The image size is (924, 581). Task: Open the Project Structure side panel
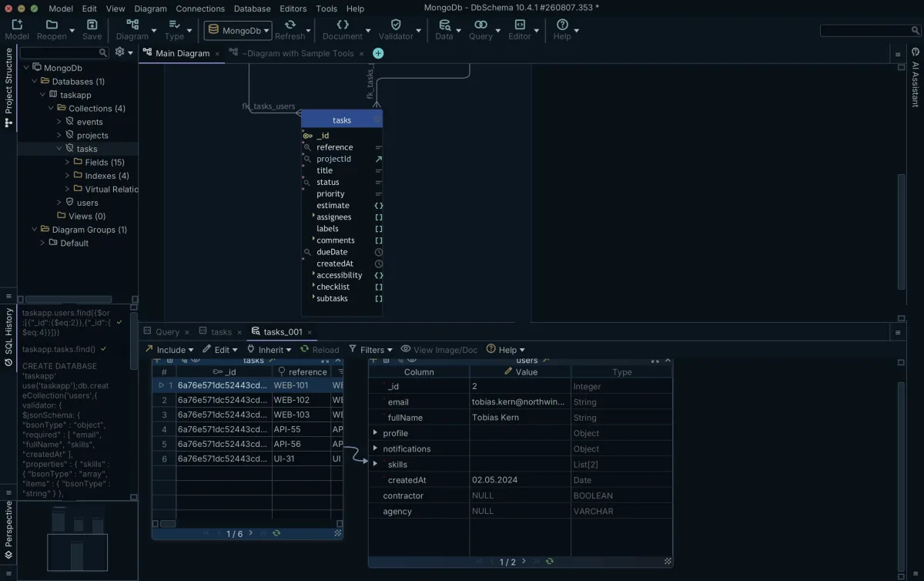click(x=9, y=87)
